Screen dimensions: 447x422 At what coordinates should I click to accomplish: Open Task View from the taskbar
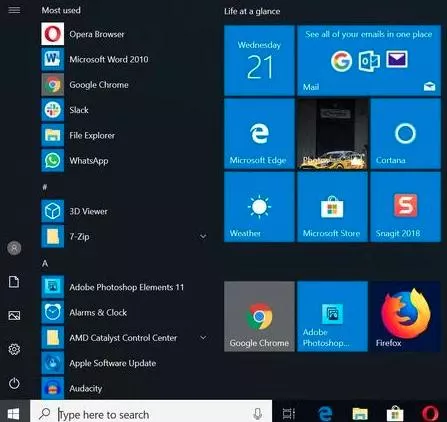[x=289, y=414]
